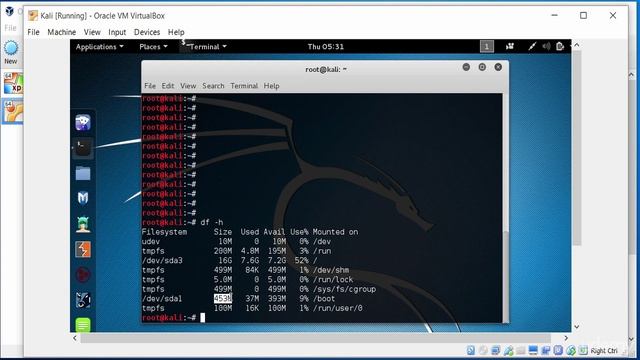
Task: Open the green notepad icon in dock
Action: coord(83,325)
